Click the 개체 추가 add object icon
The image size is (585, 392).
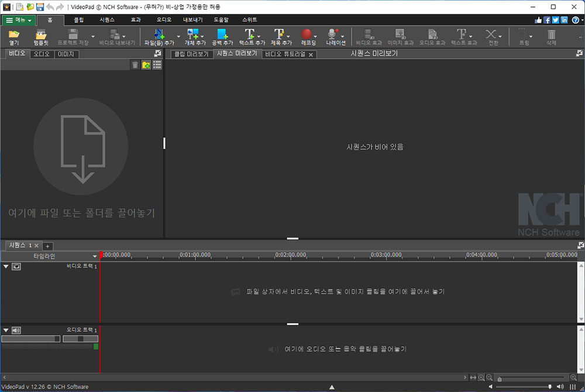(x=192, y=34)
